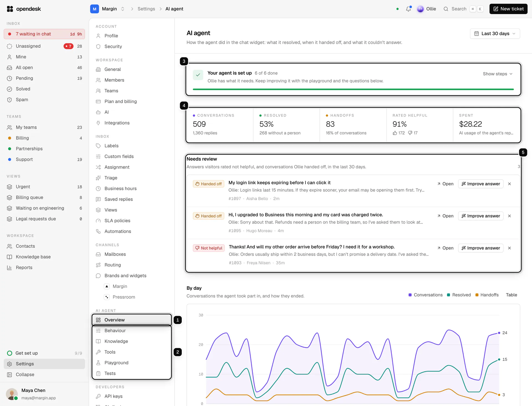The height and width of the screenshot is (406, 532).
Task: Go to the Tests page
Action: pos(132,374)
